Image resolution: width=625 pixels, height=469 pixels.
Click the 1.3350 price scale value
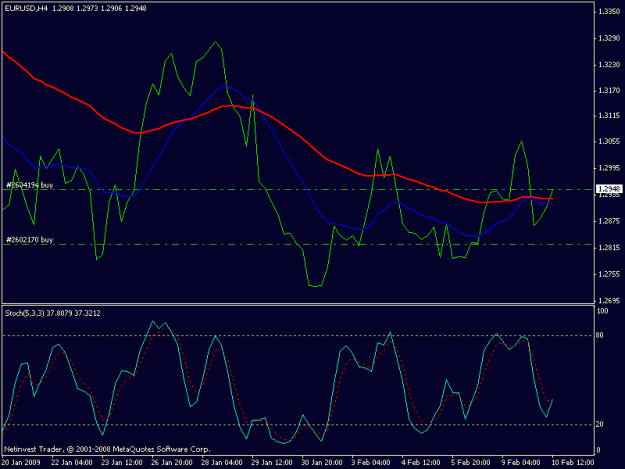(609, 12)
